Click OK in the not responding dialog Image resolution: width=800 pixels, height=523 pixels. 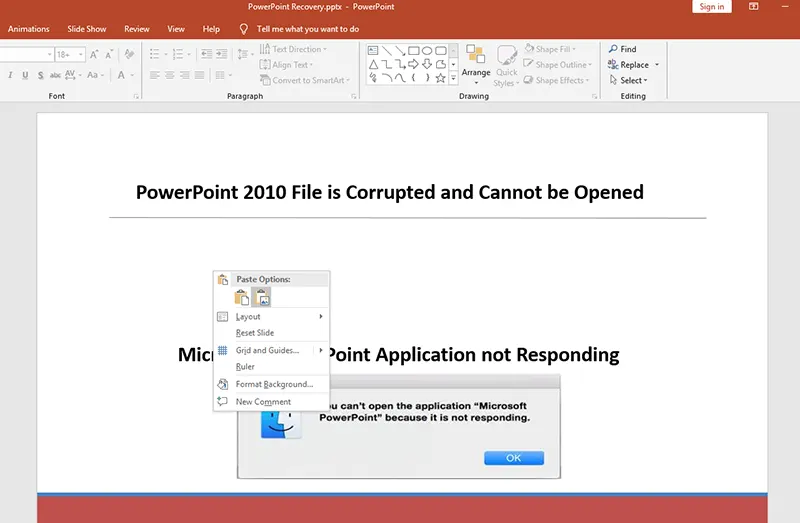[x=514, y=458]
